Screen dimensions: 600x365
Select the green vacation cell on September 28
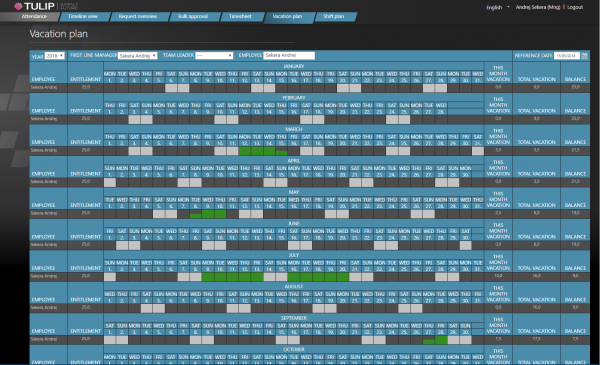click(x=441, y=340)
